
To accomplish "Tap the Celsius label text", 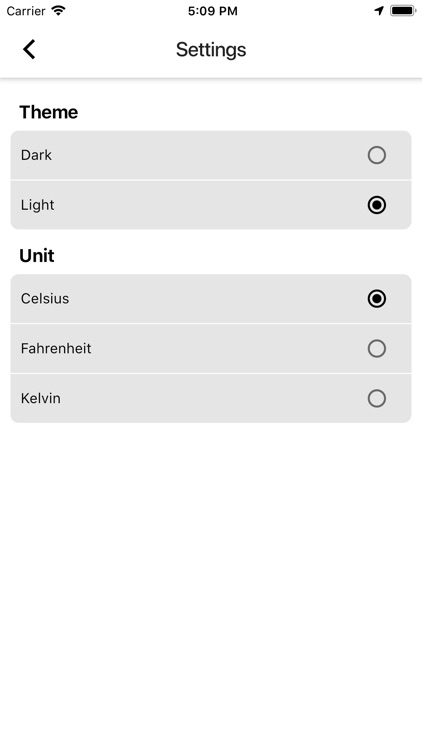I will [x=45, y=298].
